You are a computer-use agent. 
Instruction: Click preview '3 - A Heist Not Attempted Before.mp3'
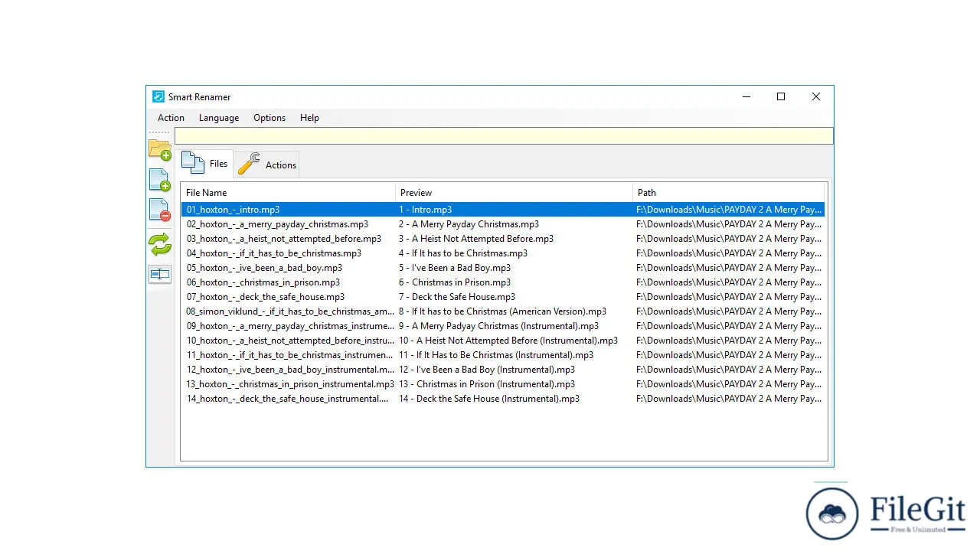475,239
